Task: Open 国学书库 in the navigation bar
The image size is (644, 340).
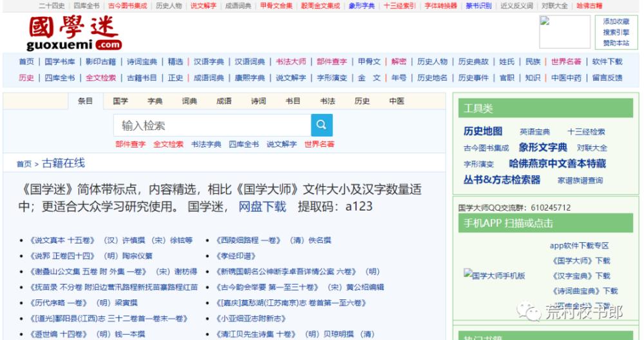Action: point(60,62)
